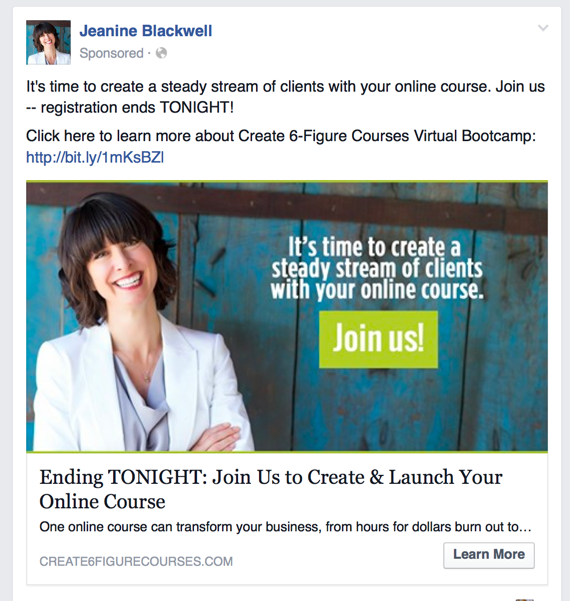Follow the bit.ly/1mKsBZl link
Screen dimensions: 570x601
pos(95,157)
